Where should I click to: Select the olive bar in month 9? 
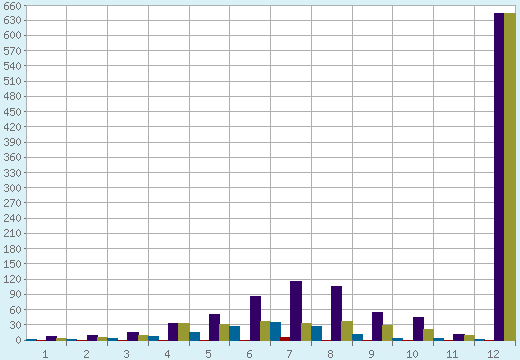pyautogui.click(x=388, y=333)
